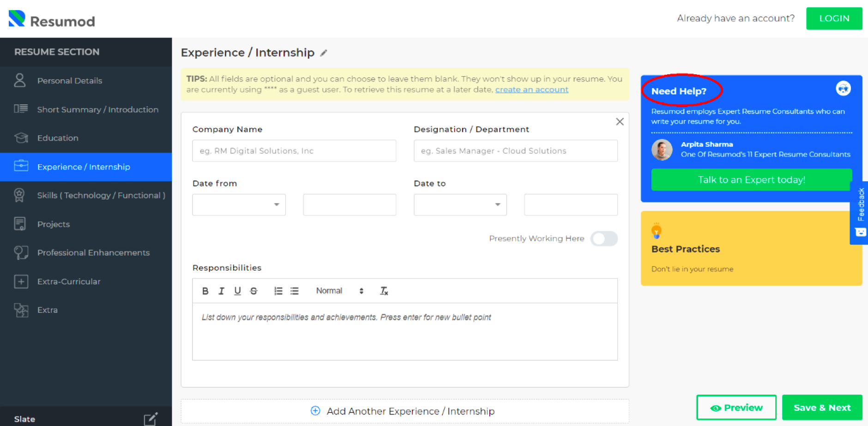Open Skills (Technology / Functional) section
The image size is (868, 426).
86,195
